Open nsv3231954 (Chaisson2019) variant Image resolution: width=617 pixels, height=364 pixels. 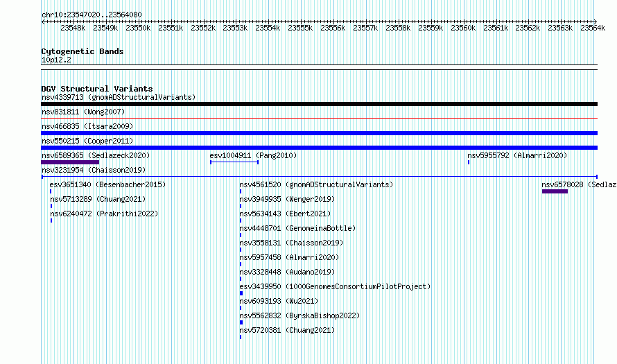click(94, 170)
